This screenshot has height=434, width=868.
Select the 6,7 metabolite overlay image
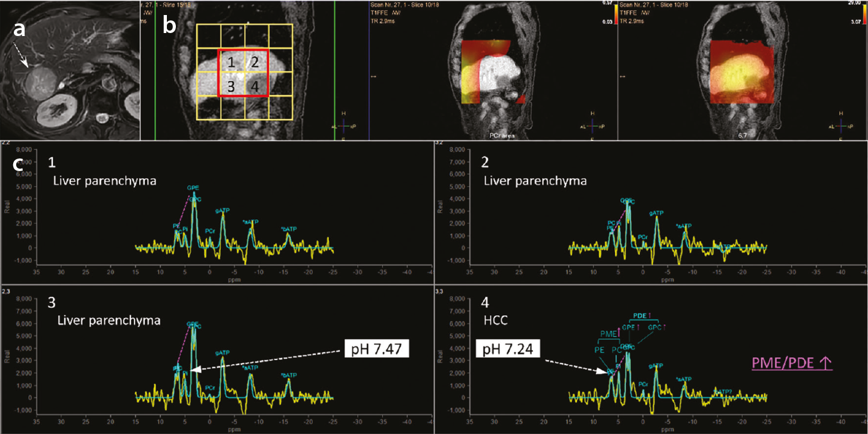[743, 70]
